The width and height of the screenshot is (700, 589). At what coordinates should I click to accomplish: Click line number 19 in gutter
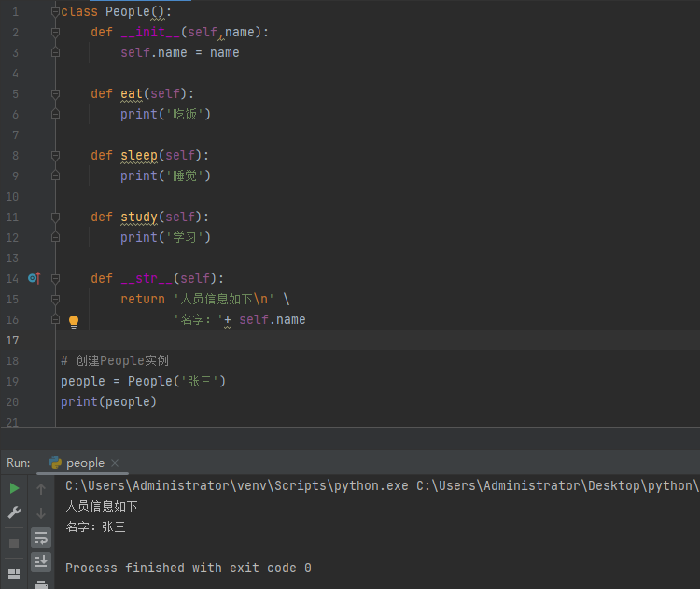12,382
